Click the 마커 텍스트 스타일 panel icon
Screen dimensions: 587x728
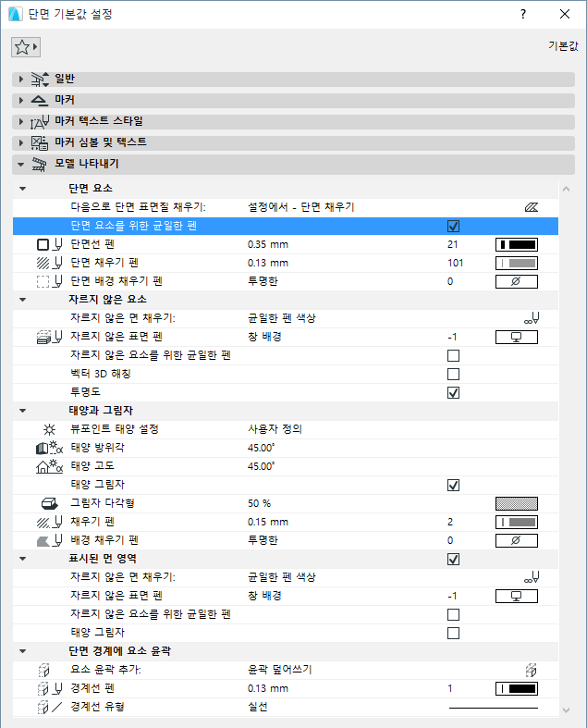40,122
